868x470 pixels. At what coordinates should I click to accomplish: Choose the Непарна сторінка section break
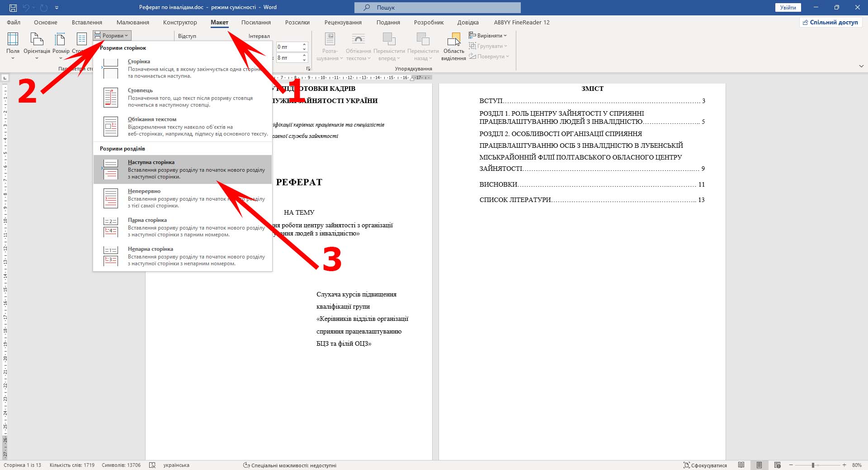pos(183,256)
